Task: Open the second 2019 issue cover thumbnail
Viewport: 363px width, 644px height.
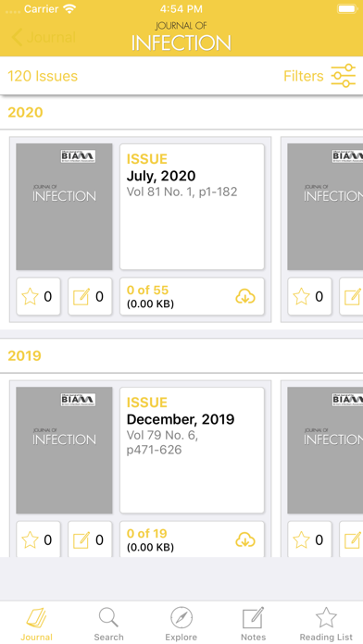Action: 325,450
